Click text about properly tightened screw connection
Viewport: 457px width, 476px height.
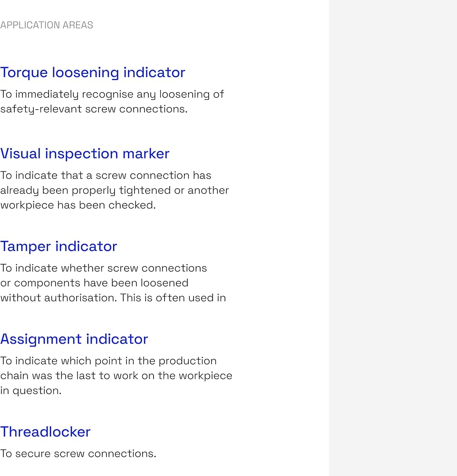click(115, 190)
